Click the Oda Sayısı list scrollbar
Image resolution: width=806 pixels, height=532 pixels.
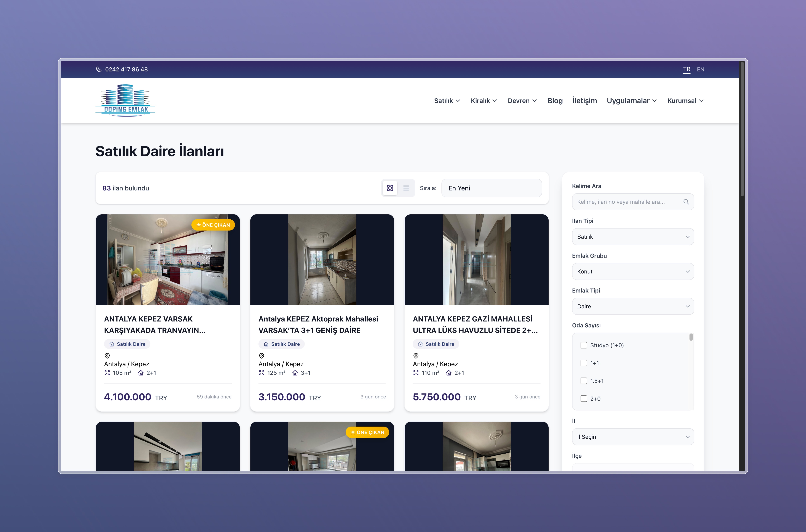691,337
